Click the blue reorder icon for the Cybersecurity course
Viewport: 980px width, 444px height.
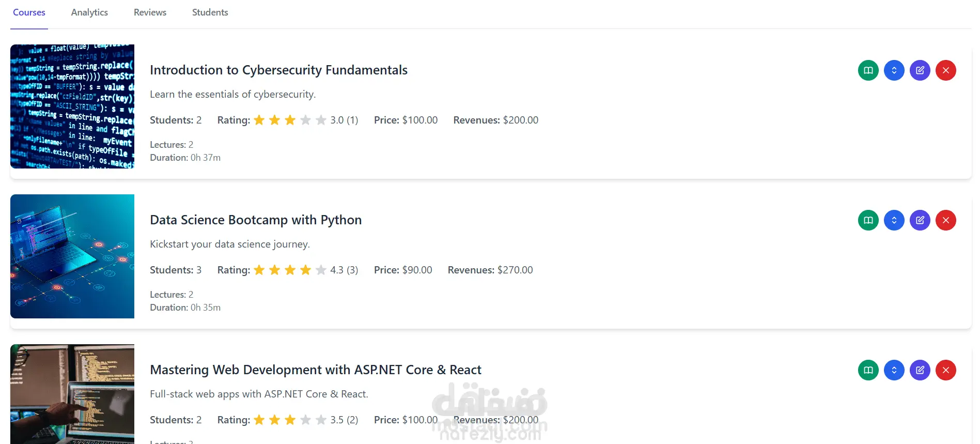coord(894,70)
